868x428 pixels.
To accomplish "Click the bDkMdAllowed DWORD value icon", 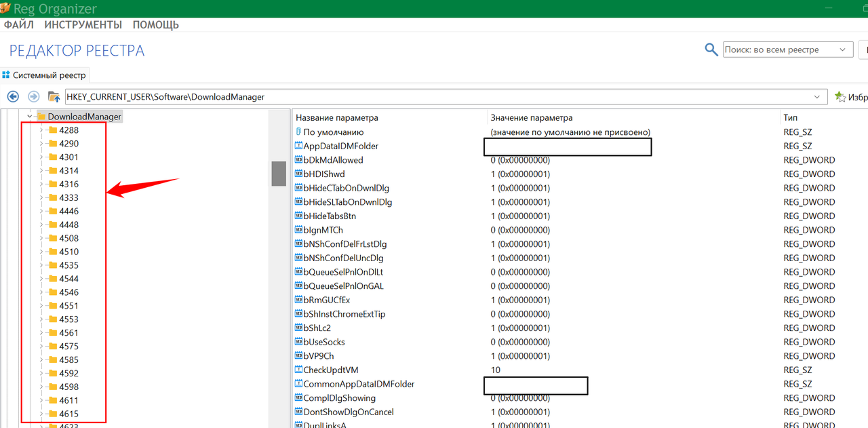I will pos(298,160).
